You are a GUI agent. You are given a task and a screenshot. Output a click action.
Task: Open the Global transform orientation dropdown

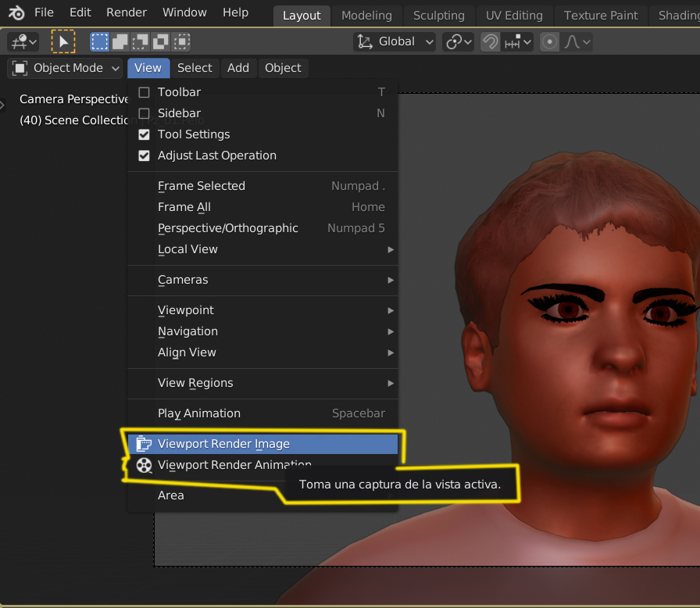point(395,41)
